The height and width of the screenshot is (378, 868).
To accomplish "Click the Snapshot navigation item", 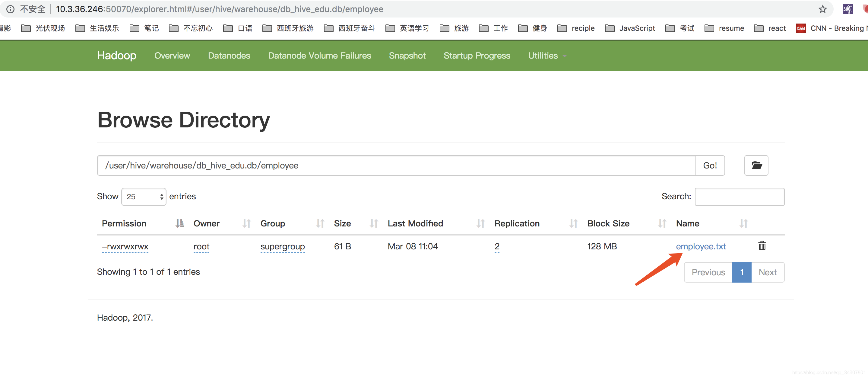I will coord(407,55).
